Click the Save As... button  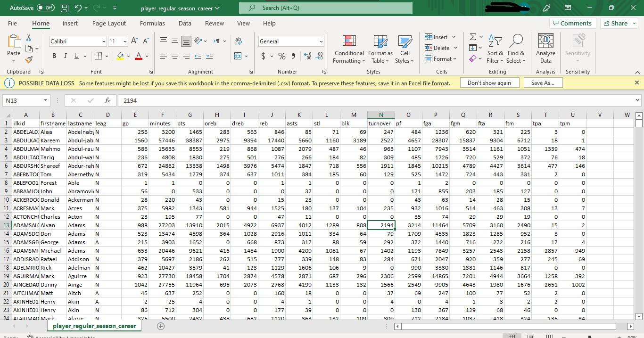coord(543,82)
